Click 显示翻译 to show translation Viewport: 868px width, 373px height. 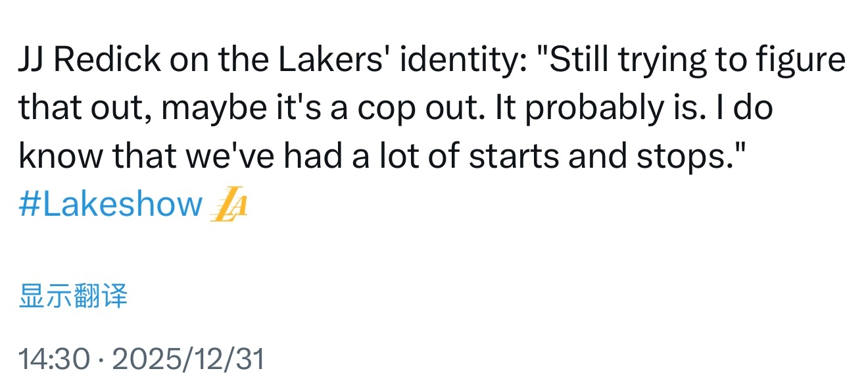(73, 295)
